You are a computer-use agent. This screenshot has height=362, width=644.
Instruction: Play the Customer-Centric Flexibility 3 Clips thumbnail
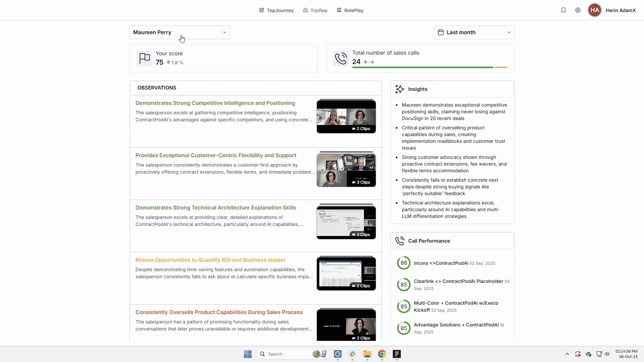click(x=346, y=170)
